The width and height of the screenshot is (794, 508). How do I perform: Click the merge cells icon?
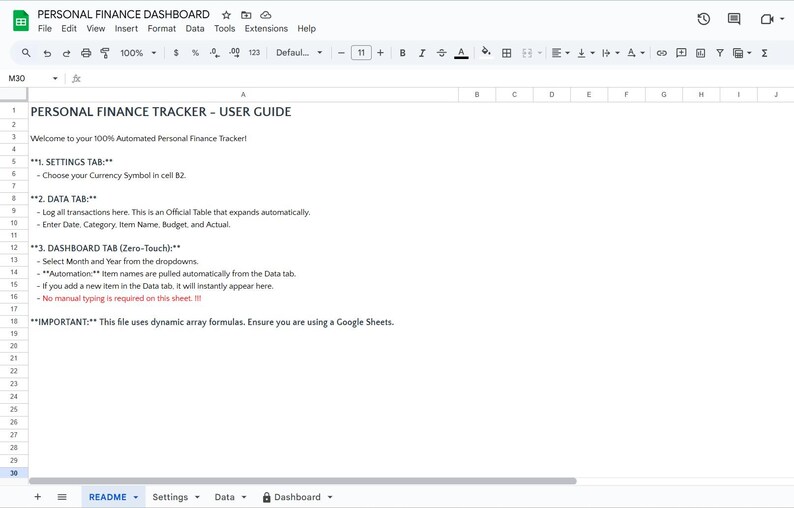pos(527,53)
